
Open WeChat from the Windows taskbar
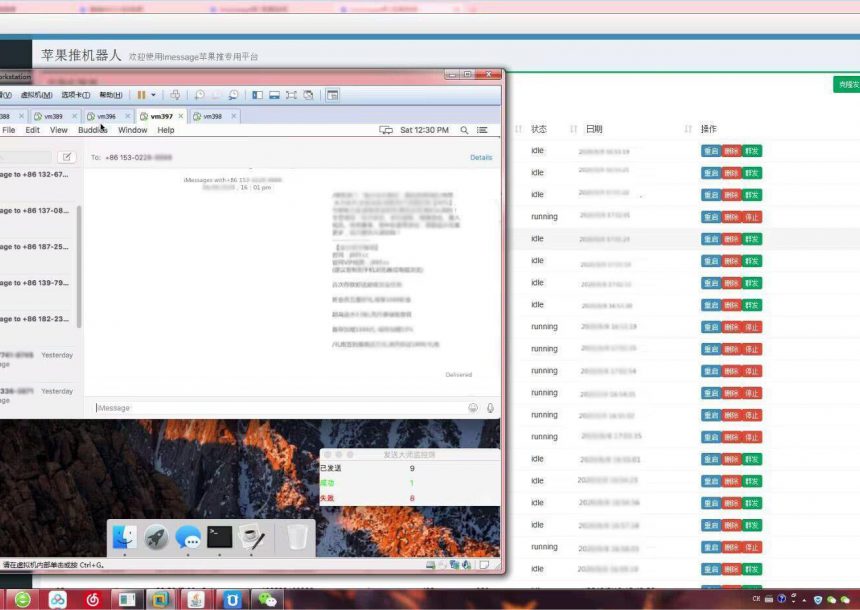267,600
